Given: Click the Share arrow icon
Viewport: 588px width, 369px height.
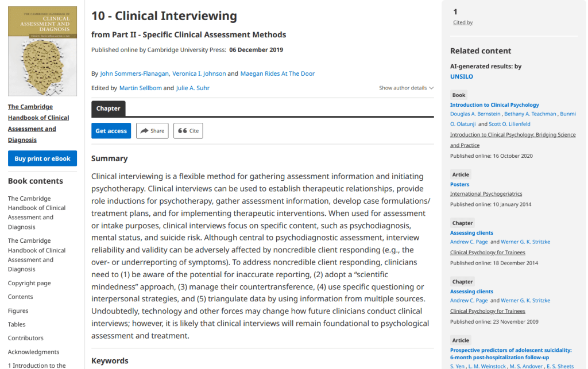Looking at the screenshot, I should pyautogui.click(x=144, y=131).
